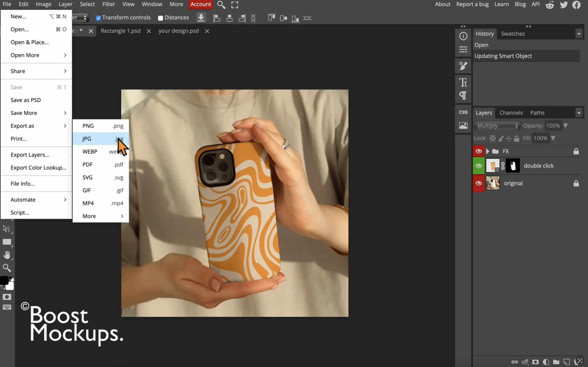Viewport: 588px width, 367px height.
Task: Open the Paragraph panel icon
Action: [463, 95]
